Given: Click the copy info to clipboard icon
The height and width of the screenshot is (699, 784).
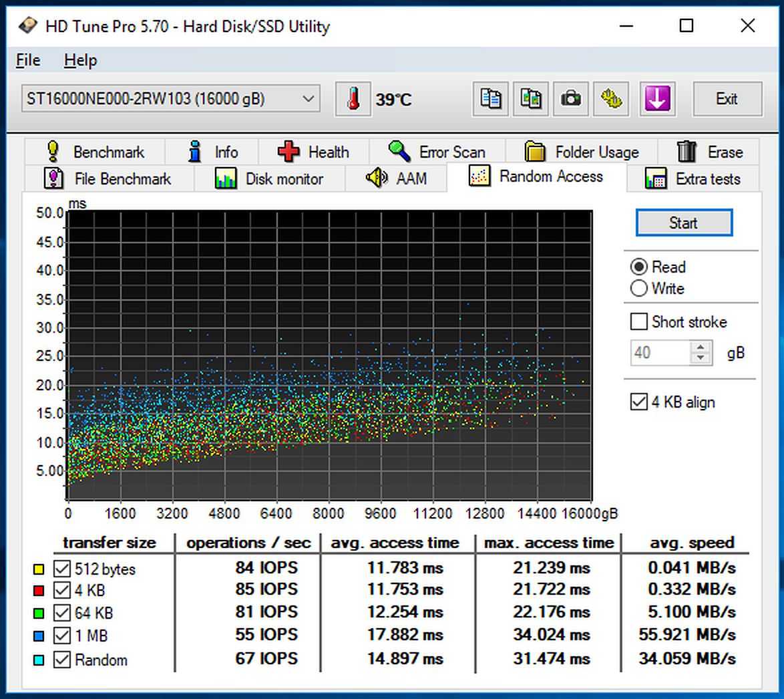Looking at the screenshot, I should tap(491, 100).
